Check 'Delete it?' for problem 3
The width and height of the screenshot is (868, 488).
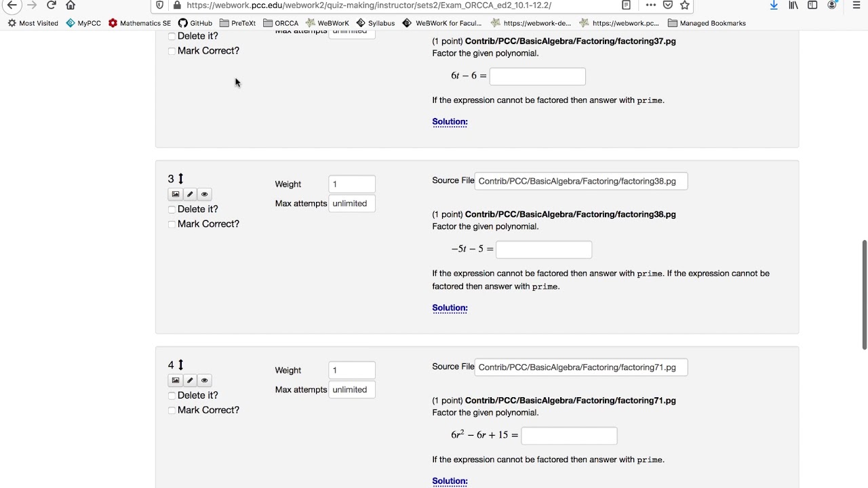tap(172, 209)
